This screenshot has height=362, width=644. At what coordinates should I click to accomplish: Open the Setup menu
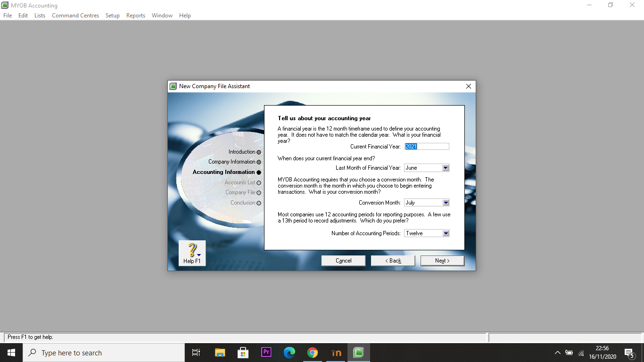113,16
